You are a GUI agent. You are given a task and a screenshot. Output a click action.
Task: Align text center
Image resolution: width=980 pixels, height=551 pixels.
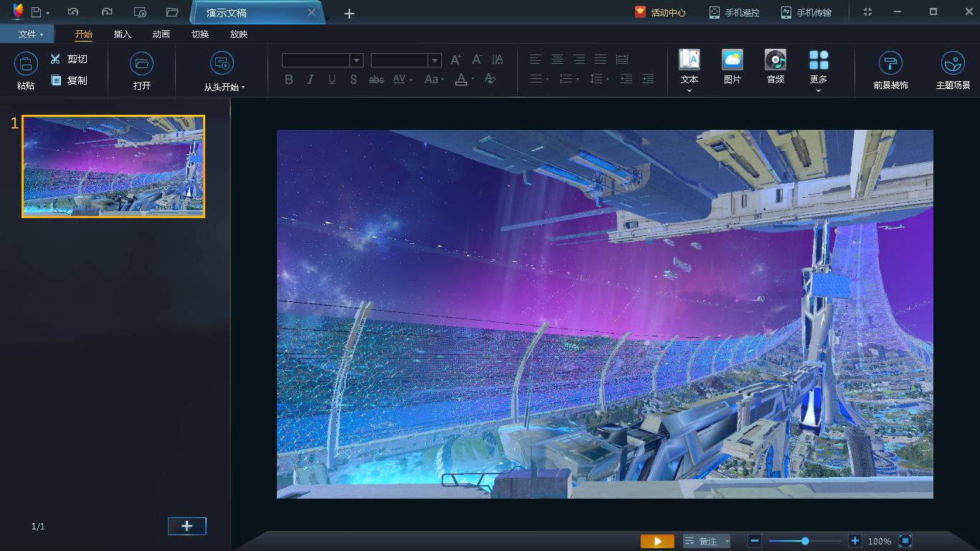click(557, 60)
